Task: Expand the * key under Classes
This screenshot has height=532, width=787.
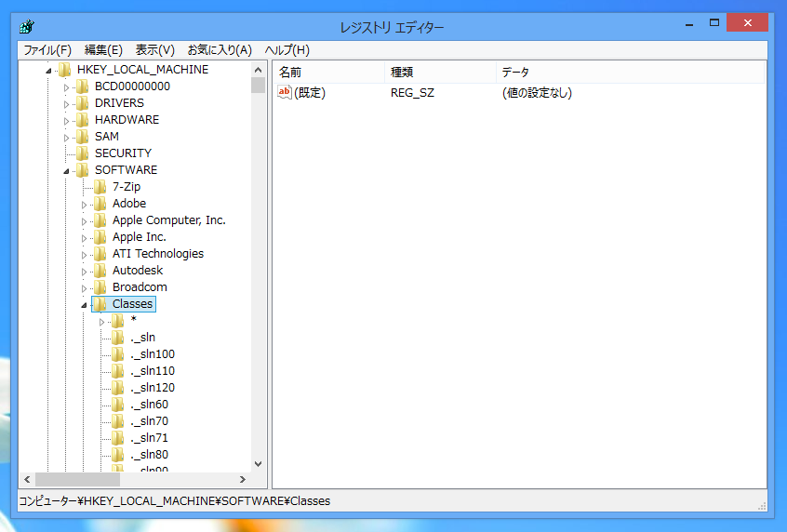Action: [101, 322]
